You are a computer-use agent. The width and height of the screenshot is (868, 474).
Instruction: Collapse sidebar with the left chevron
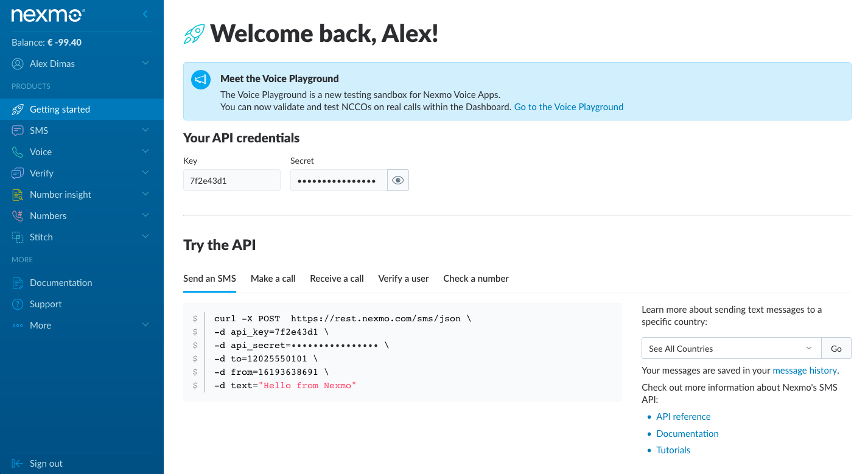pos(145,14)
